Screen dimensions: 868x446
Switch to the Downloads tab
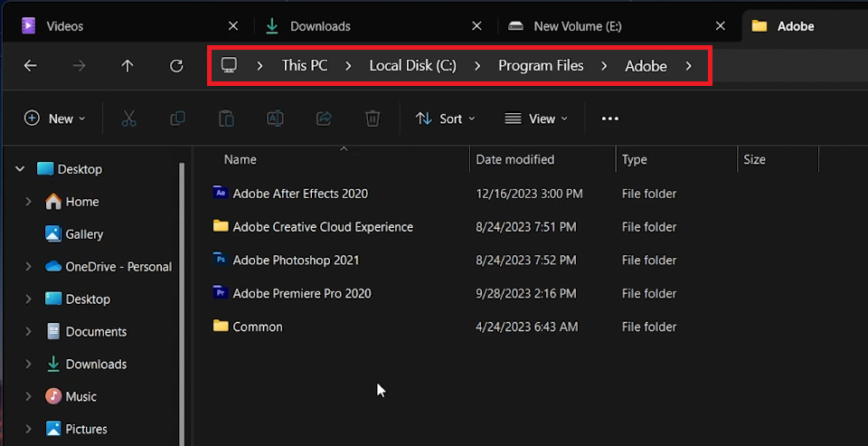point(376,26)
